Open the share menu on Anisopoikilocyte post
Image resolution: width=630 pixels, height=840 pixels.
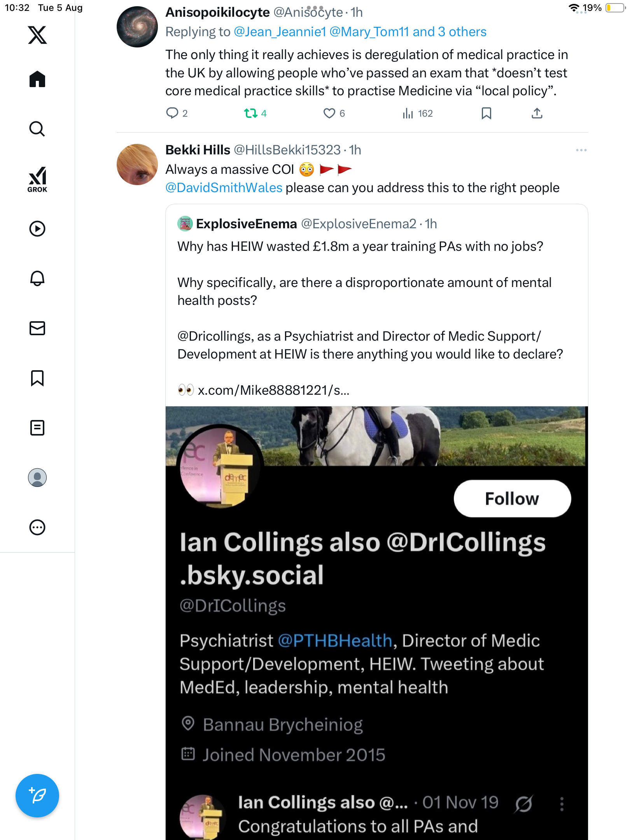coord(537,113)
